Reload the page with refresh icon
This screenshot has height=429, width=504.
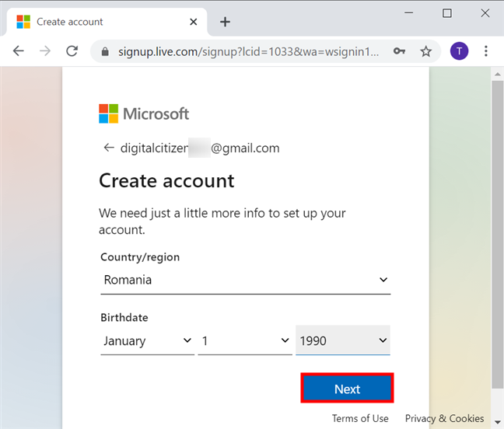click(x=72, y=51)
